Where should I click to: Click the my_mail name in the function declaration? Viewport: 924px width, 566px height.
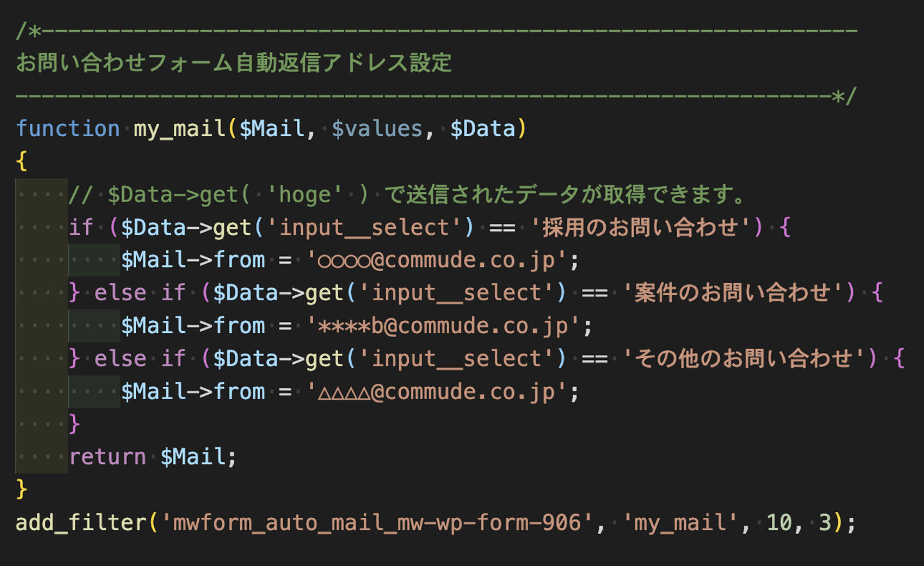click(x=179, y=128)
